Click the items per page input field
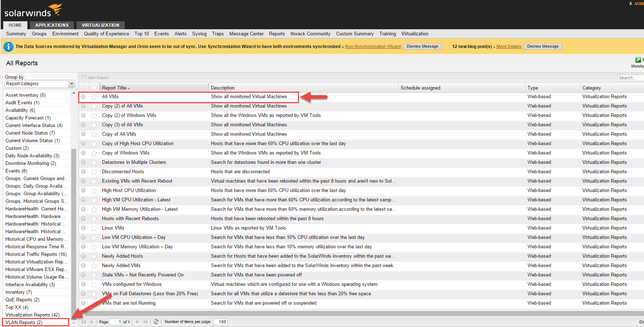The image size is (644, 327). (220, 322)
